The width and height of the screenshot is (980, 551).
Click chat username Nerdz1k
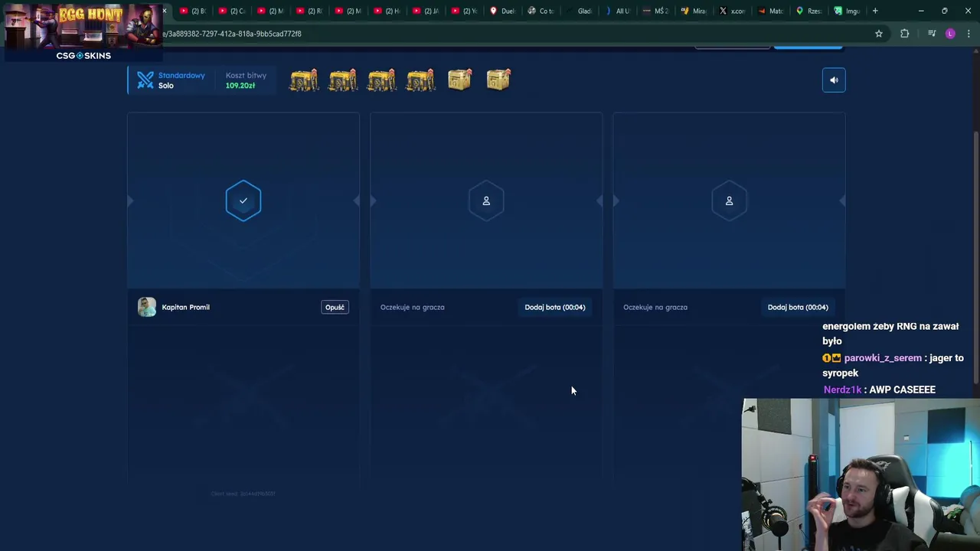842,390
